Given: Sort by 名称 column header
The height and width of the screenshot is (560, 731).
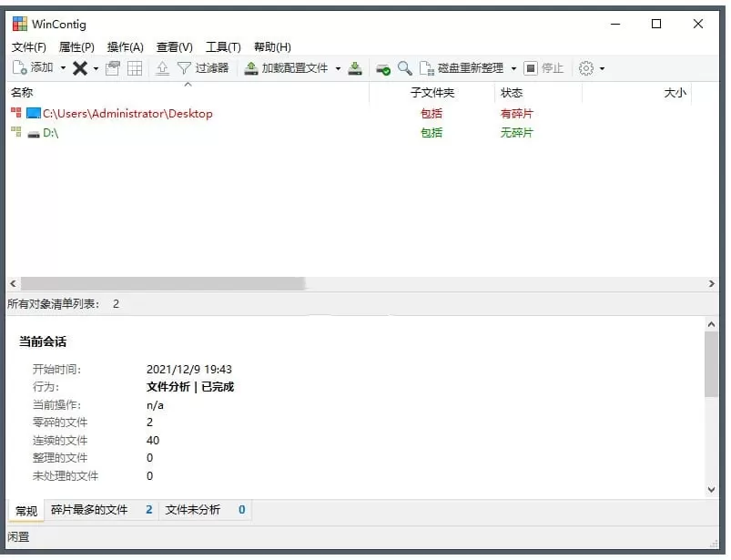Looking at the screenshot, I should tap(188, 92).
